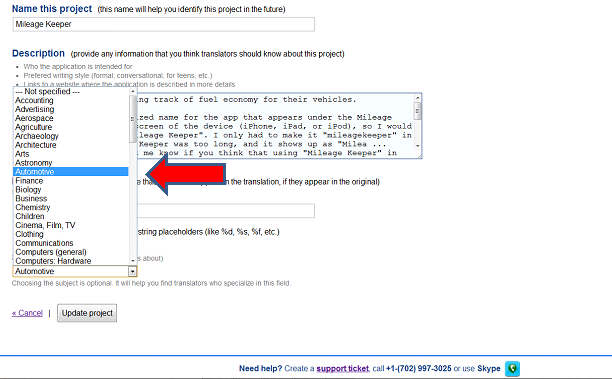Grab the description textarea resize handle
612x379 pixels.
[419, 156]
